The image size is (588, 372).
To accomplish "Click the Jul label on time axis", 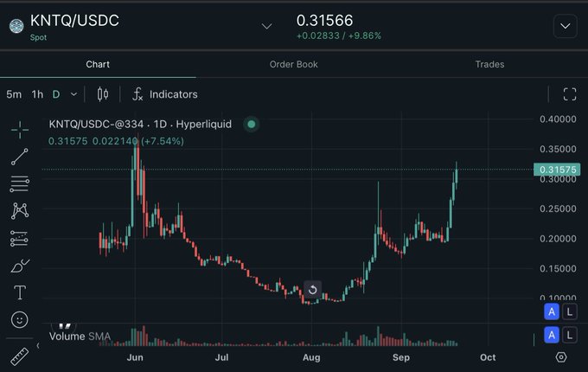I will (221, 357).
